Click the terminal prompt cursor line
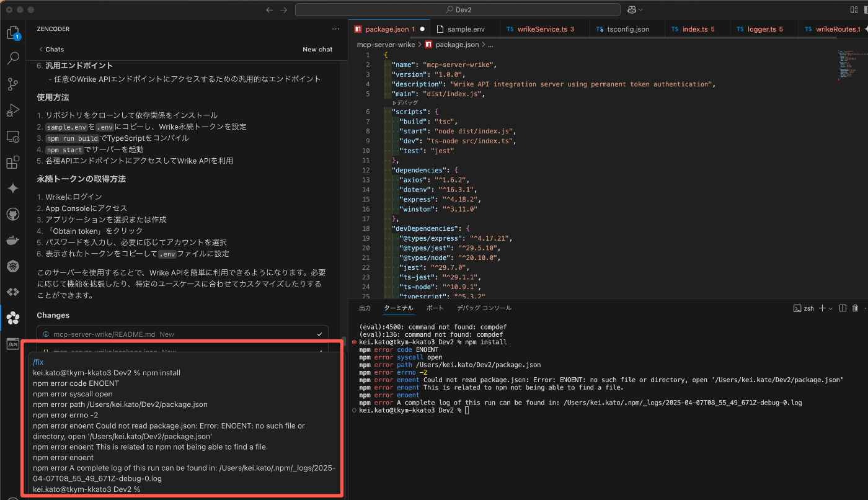868x500 pixels. click(414, 410)
